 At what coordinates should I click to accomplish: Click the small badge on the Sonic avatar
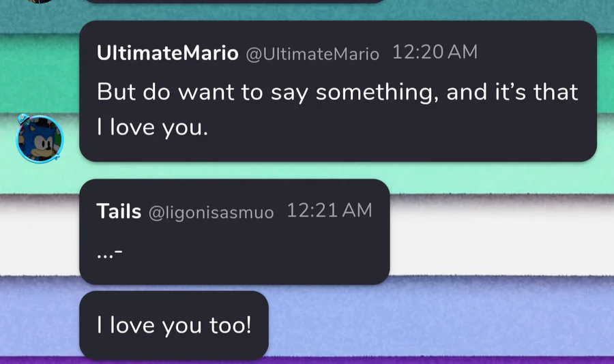click(x=23, y=119)
